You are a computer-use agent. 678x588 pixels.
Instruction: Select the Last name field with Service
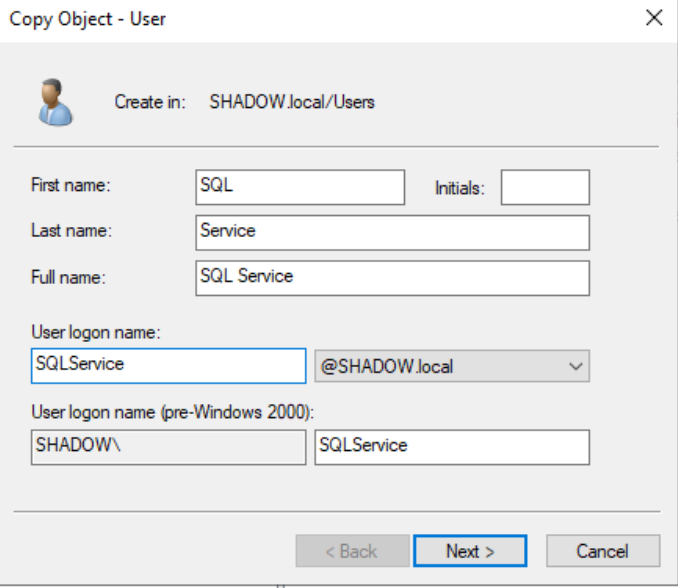pos(393,232)
